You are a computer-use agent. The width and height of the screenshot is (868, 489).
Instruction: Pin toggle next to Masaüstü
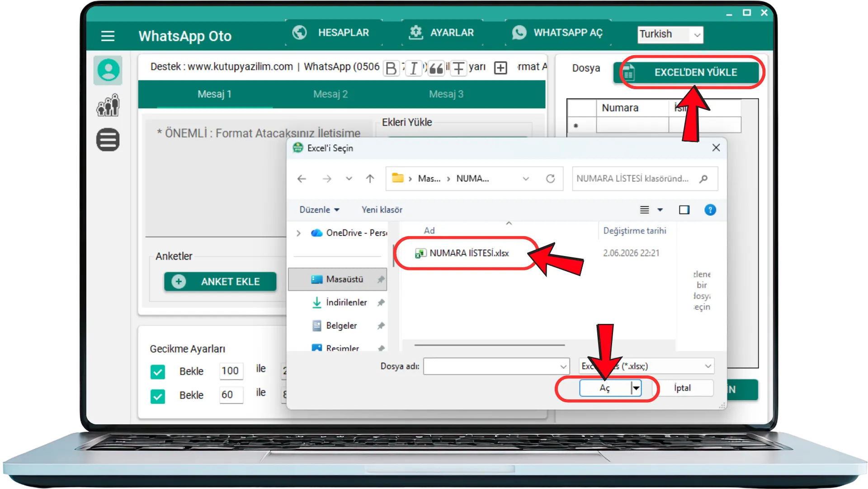[x=381, y=280]
